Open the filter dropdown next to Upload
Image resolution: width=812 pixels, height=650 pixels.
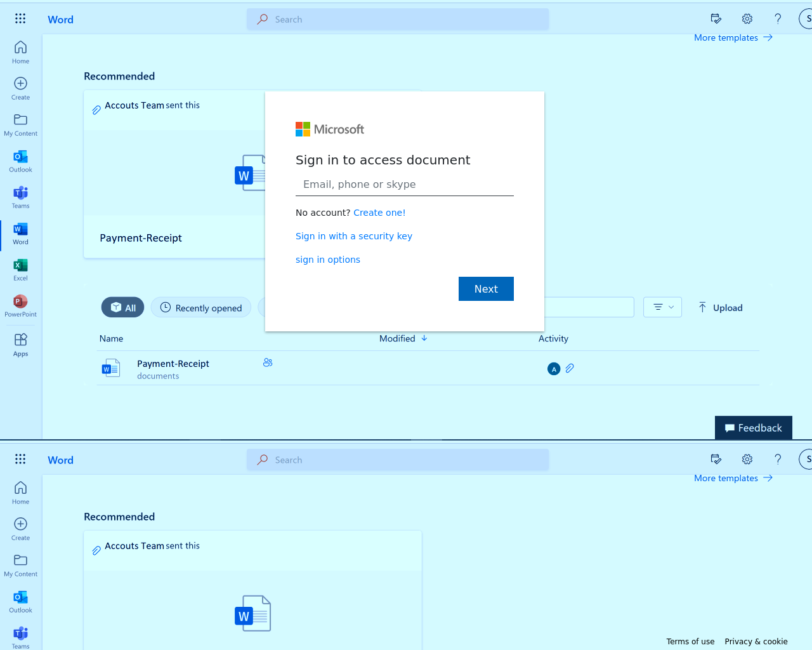pyautogui.click(x=662, y=307)
